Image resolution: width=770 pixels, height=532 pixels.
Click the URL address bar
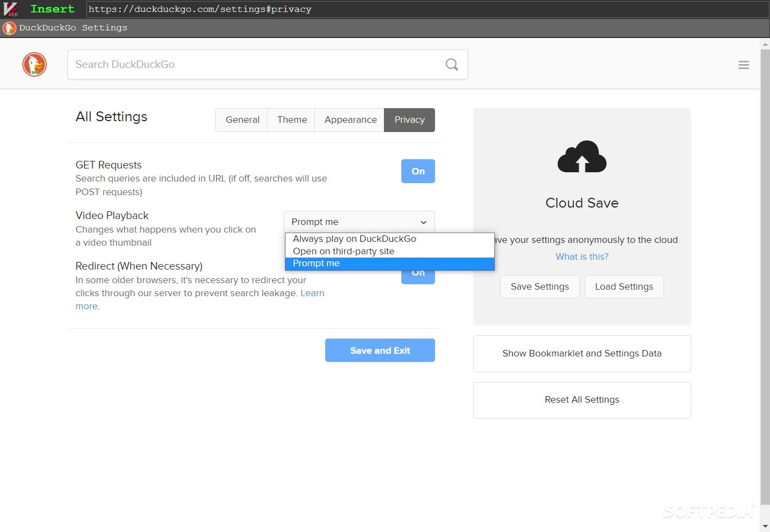(427, 9)
